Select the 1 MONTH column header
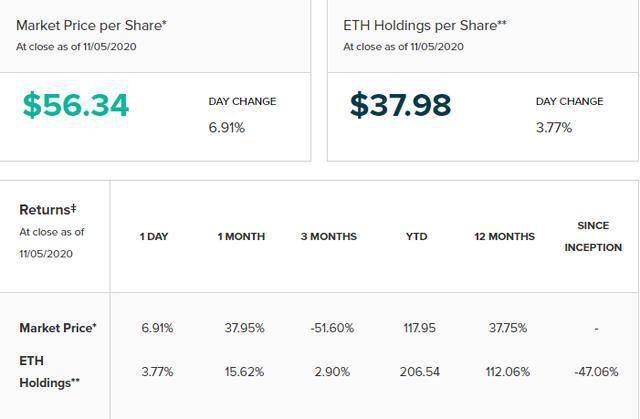The height and width of the screenshot is (419, 640). point(241,237)
